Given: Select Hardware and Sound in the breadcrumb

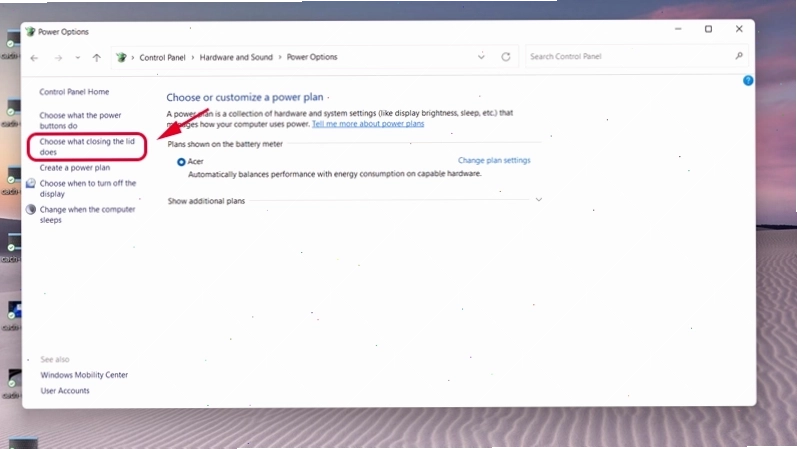Looking at the screenshot, I should coord(236,57).
